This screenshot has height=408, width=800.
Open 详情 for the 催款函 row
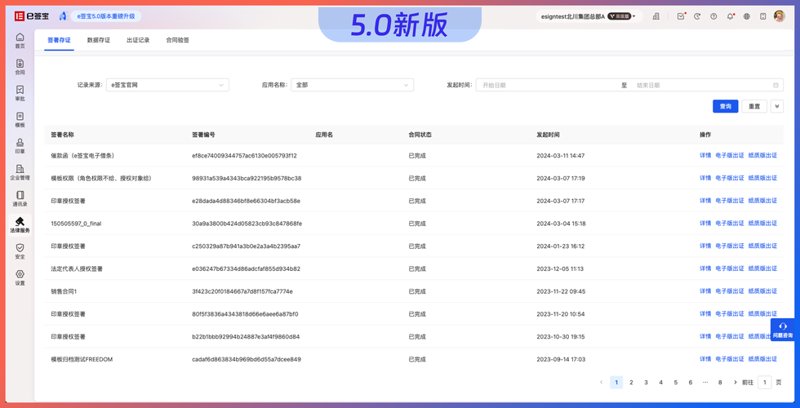pyautogui.click(x=705, y=156)
